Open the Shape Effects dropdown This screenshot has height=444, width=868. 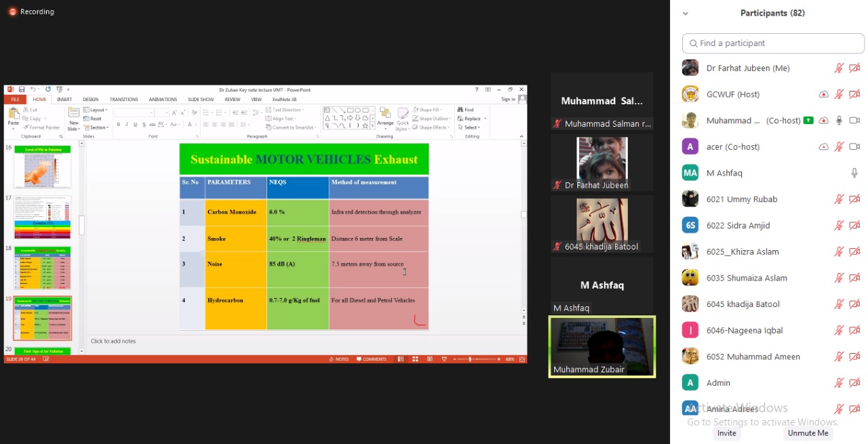click(x=431, y=127)
